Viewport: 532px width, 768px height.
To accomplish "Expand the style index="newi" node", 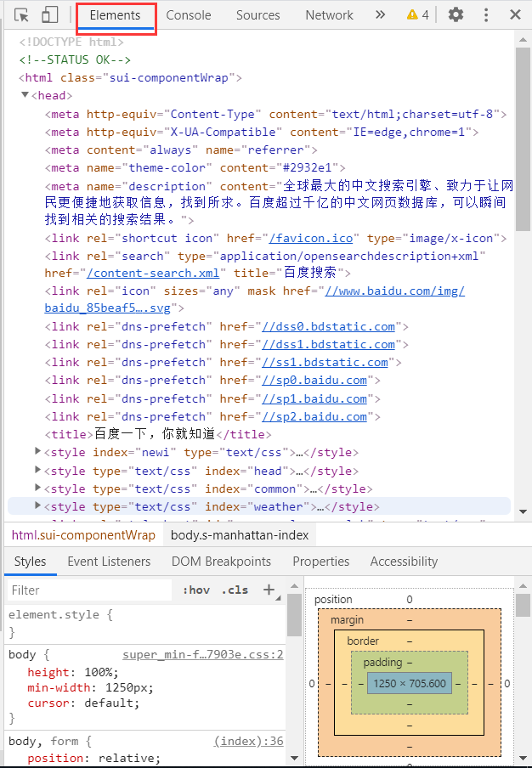I will [37, 452].
